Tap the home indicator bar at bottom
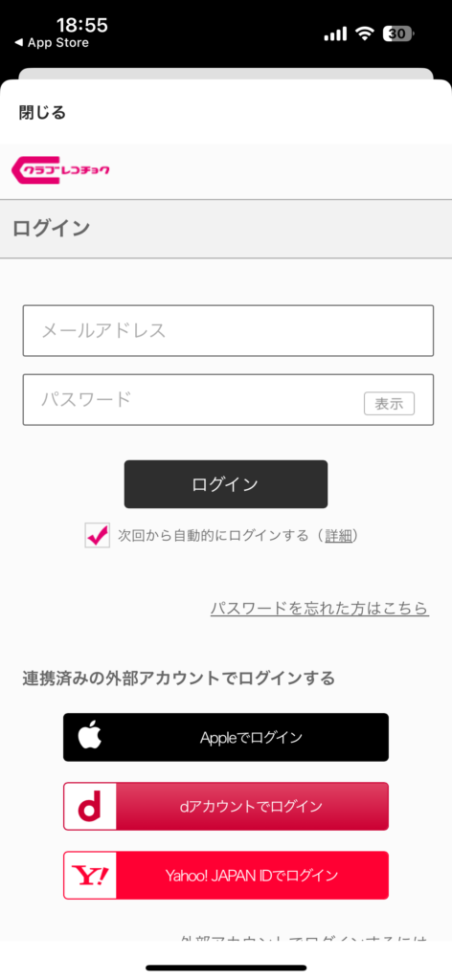452x980 pixels. click(x=226, y=968)
